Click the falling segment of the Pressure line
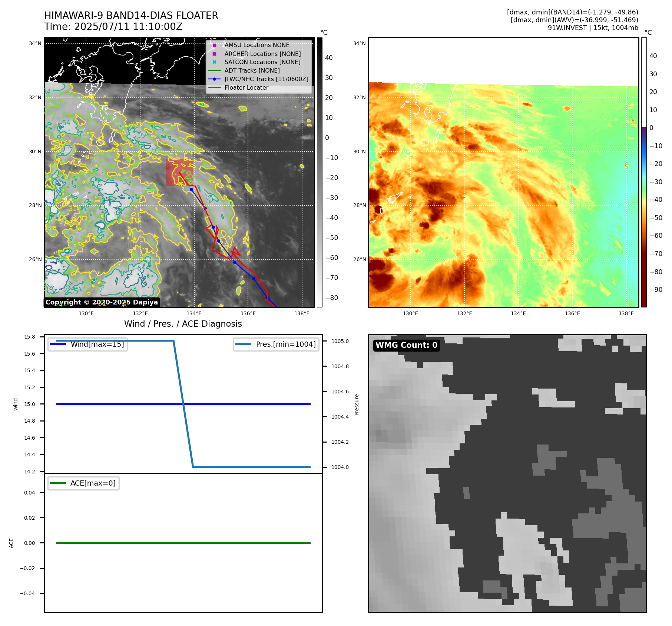The image size is (672, 626). (183, 404)
